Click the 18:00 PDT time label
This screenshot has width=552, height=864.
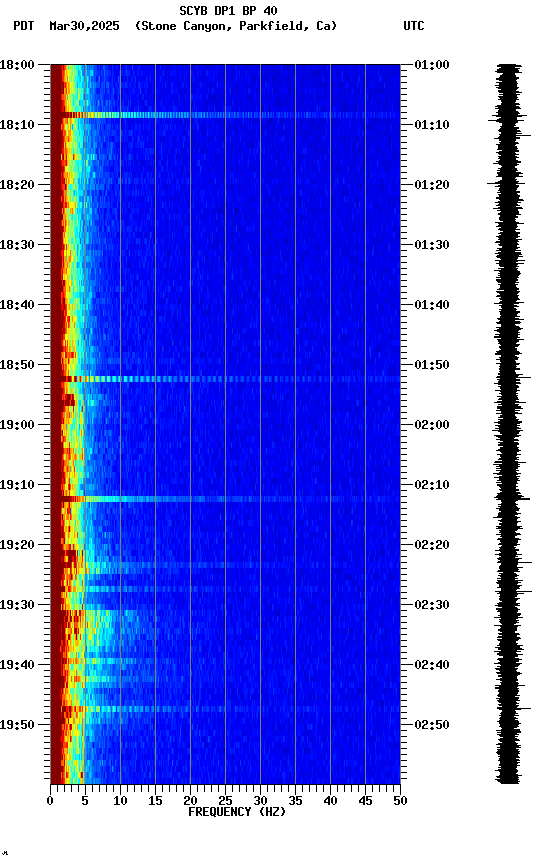pyautogui.click(x=17, y=65)
